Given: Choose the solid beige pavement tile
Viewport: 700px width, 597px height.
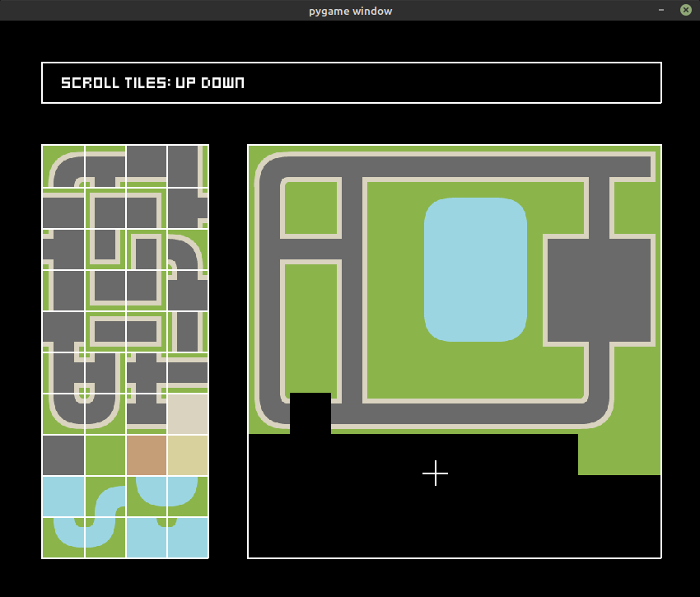Looking at the screenshot, I should coord(188,414).
